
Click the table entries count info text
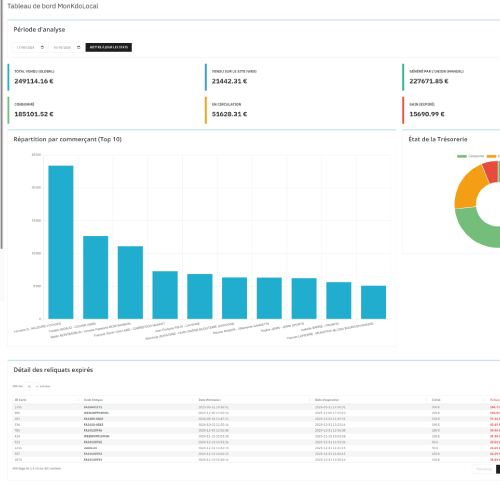coord(37,469)
